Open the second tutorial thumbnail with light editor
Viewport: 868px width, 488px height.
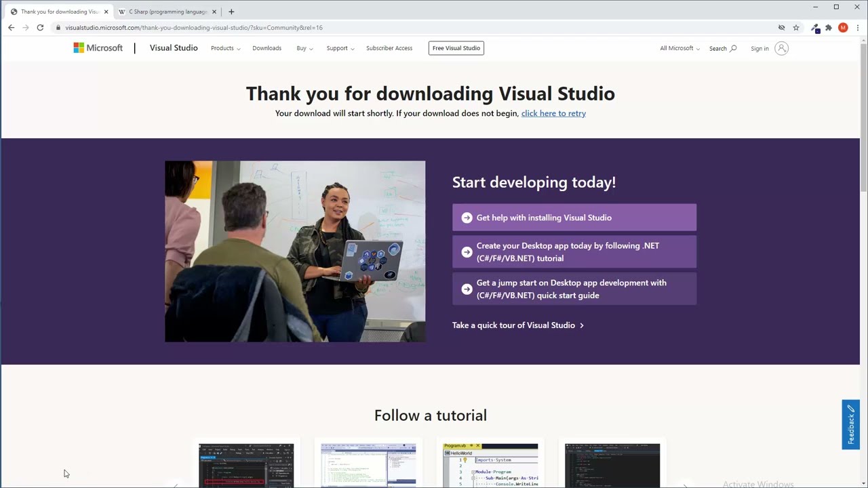click(x=368, y=466)
